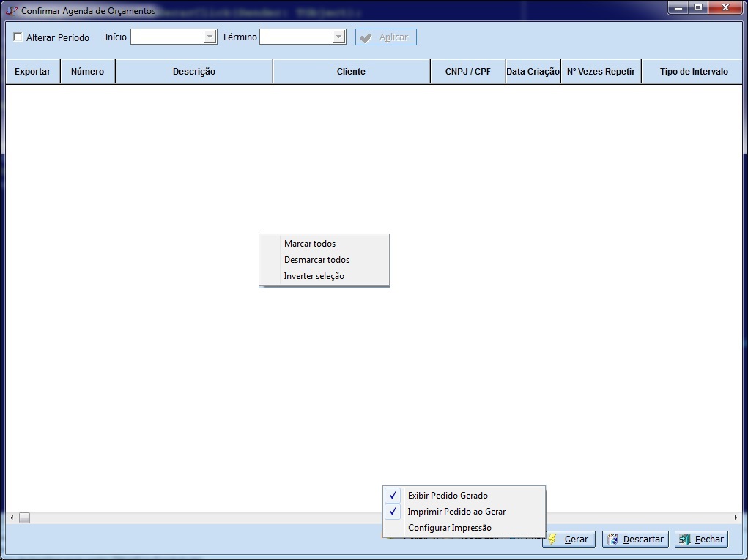Click the scrollbar right arrow

[x=735, y=518]
